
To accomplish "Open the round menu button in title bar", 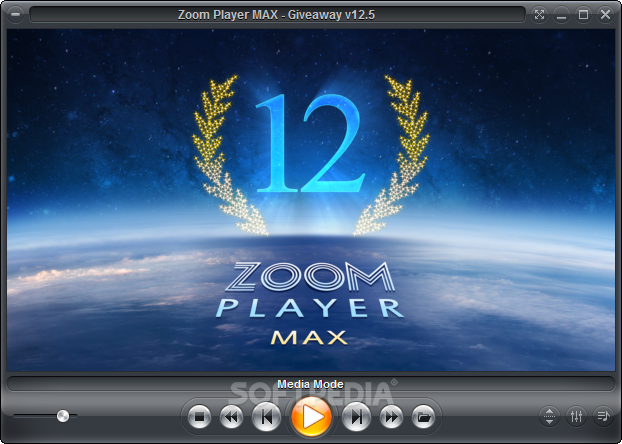I will 15,15.
